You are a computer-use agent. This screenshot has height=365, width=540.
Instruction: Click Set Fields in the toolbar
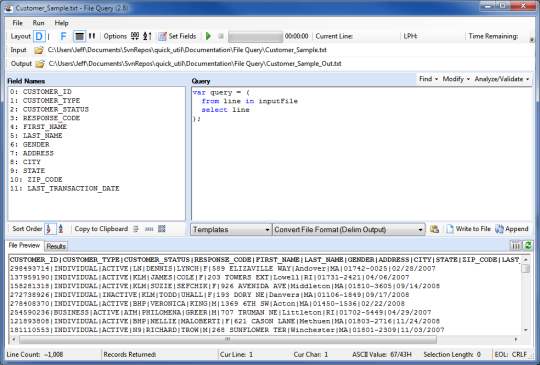coord(177,36)
